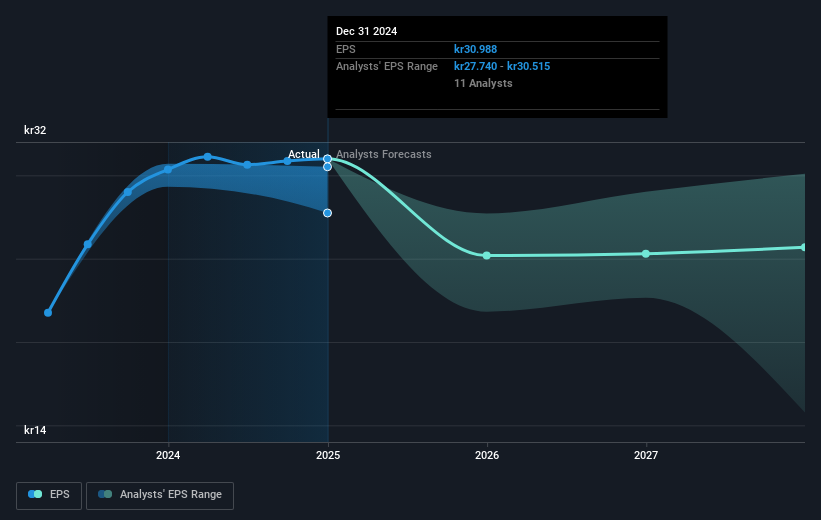821x520 pixels.
Task: Click the Analysts' EPS Range legend swatch
Action: pyautogui.click(x=105, y=494)
